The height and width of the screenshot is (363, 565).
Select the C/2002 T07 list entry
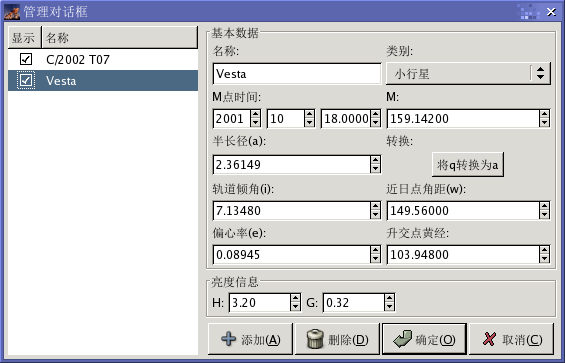103,59
